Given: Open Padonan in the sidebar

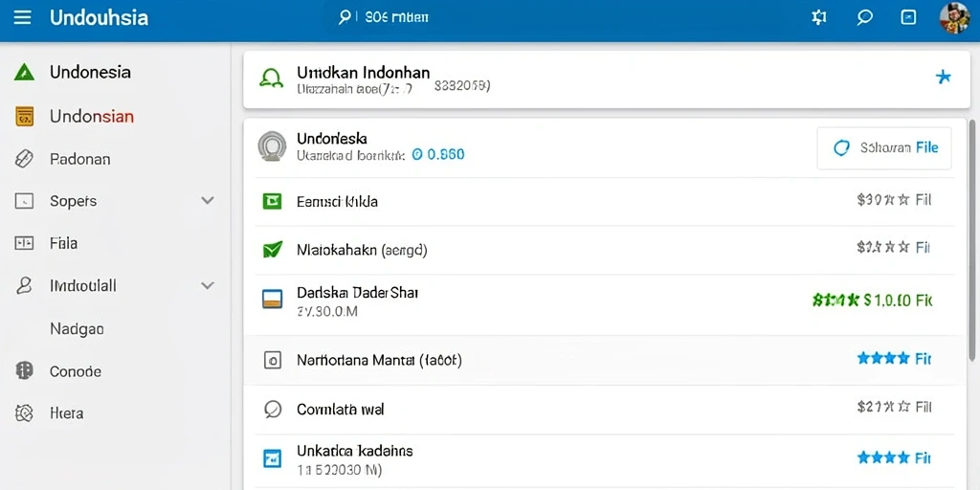Looking at the screenshot, I should click(x=80, y=159).
